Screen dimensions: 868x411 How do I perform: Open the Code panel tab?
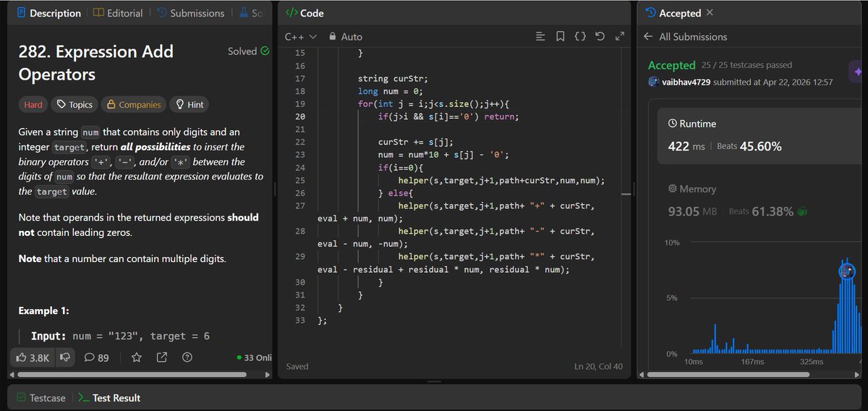(305, 13)
